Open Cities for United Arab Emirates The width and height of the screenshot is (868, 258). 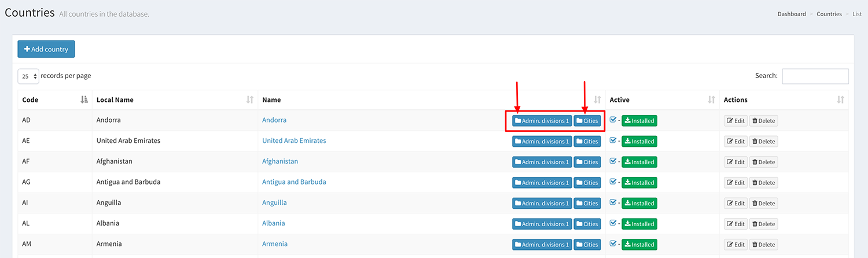point(587,141)
